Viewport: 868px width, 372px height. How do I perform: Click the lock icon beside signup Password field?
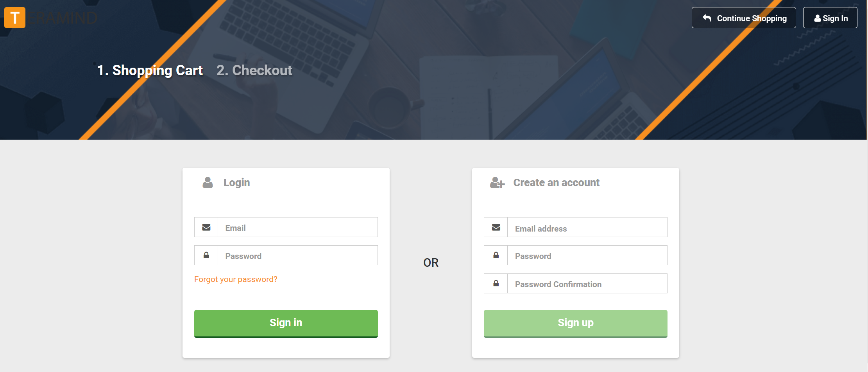click(x=496, y=255)
